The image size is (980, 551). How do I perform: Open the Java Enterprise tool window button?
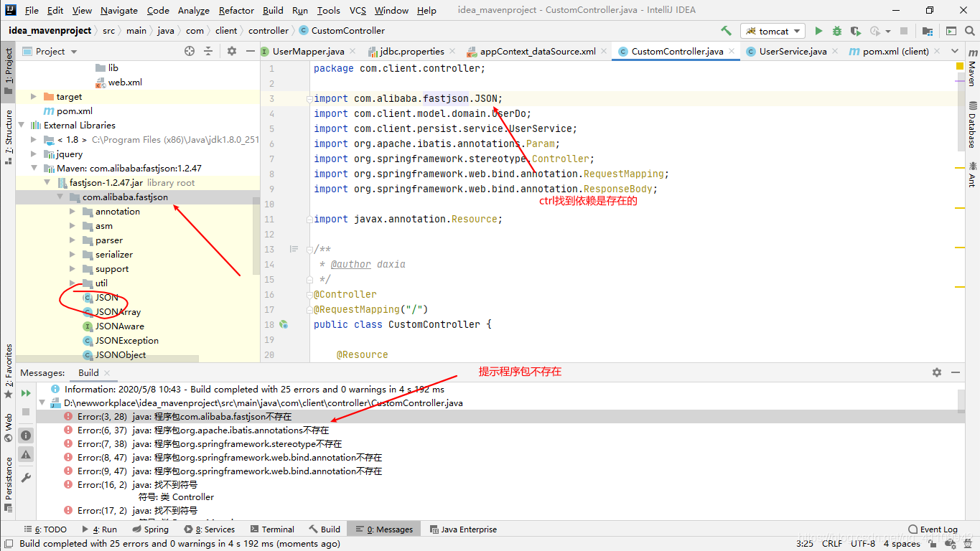pyautogui.click(x=464, y=529)
